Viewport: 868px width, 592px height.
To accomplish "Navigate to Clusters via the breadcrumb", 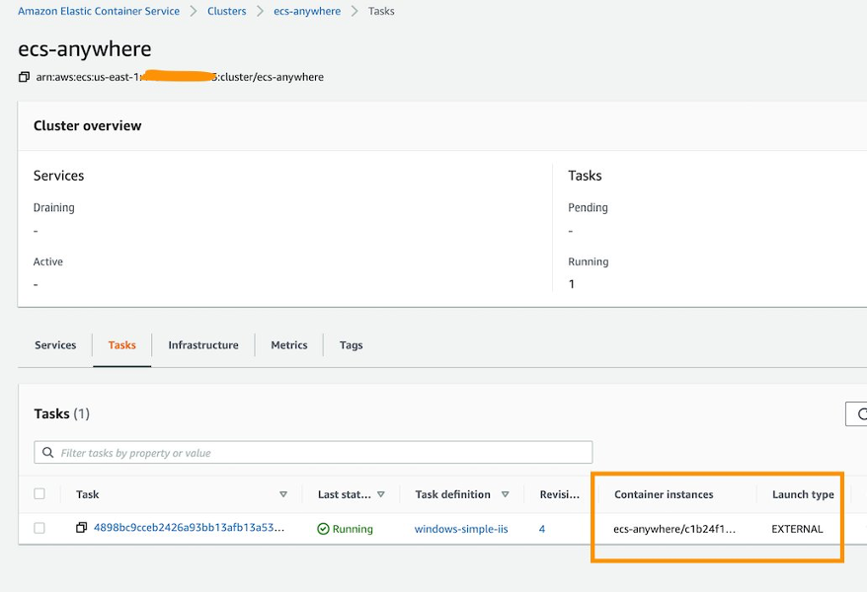I will point(226,11).
